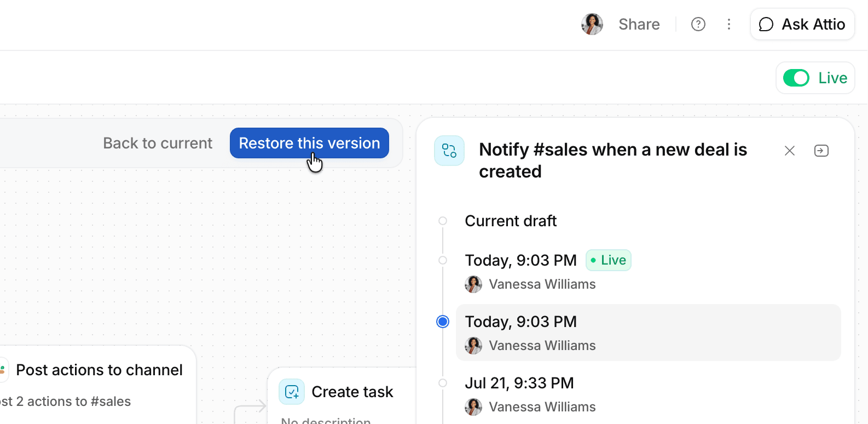Open the three-dot more options menu
868x424 pixels.
point(728,24)
